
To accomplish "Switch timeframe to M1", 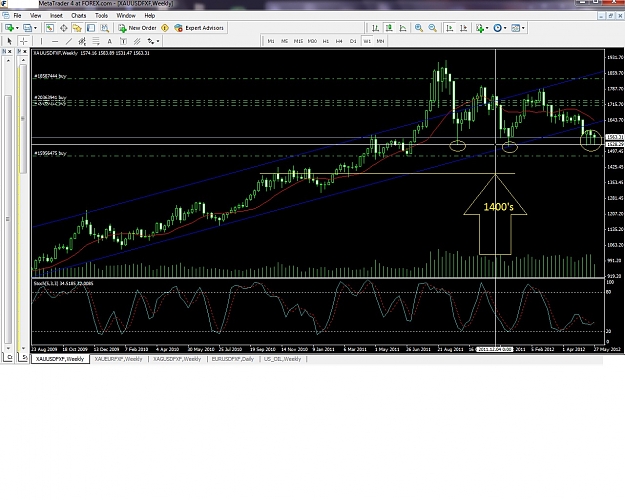I will pos(271,41).
